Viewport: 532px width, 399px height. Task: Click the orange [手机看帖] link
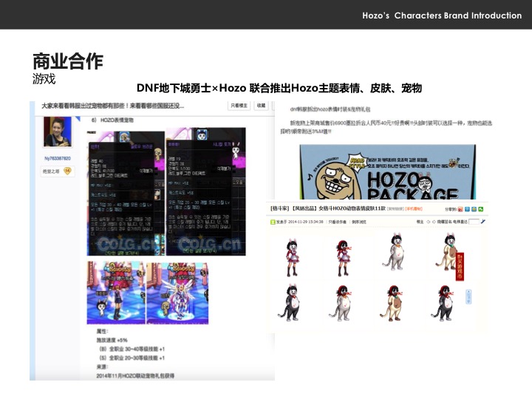tap(414, 208)
